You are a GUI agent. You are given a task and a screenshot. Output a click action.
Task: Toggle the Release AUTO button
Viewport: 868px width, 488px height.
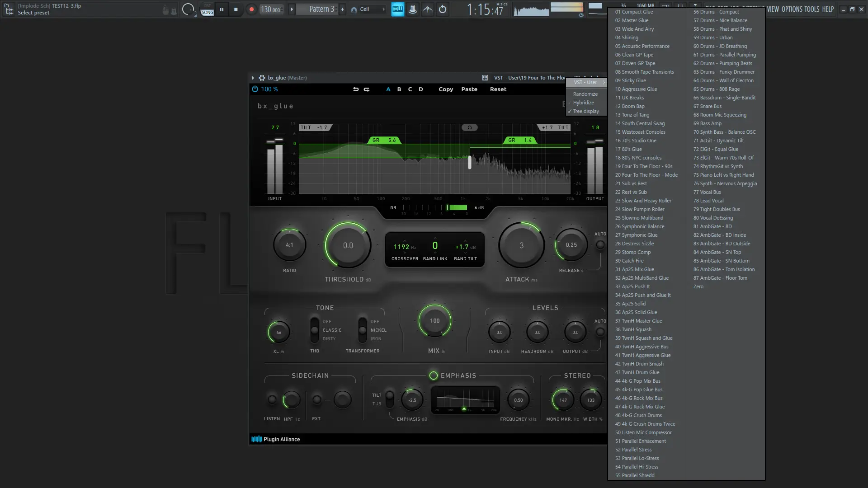pyautogui.click(x=600, y=245)
